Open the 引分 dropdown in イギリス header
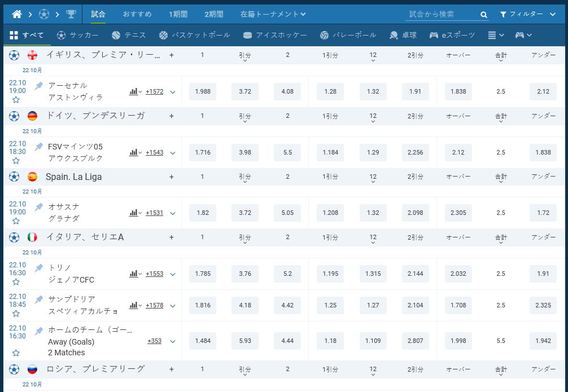Image resolution: width=568 pixels, height=392 pixels. (x=245, y=56)
